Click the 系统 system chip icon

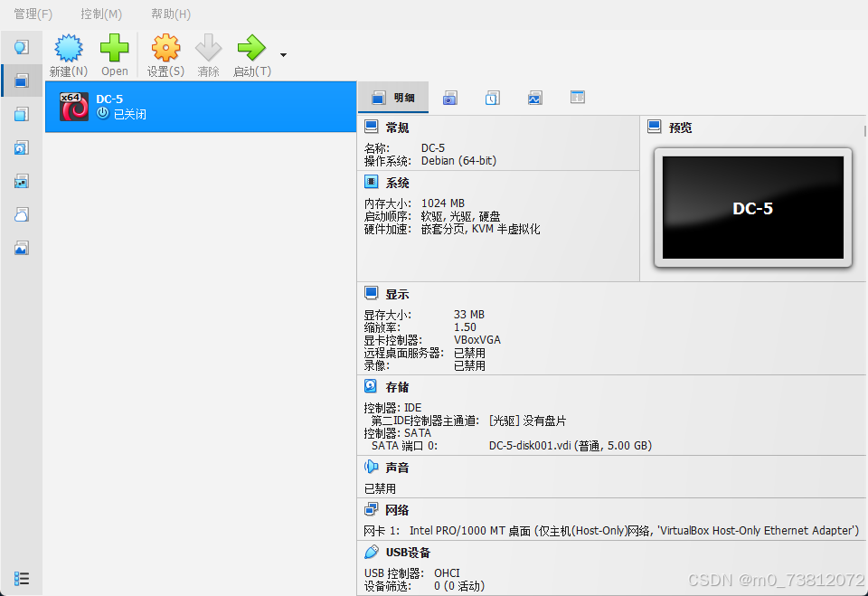(371, 182)
